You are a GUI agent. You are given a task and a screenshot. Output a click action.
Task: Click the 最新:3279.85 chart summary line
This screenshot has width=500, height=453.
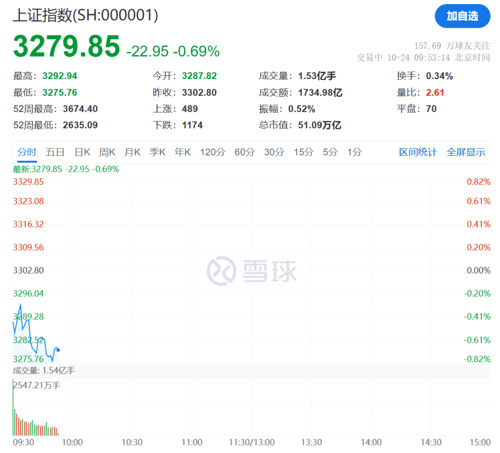point(66,169)
